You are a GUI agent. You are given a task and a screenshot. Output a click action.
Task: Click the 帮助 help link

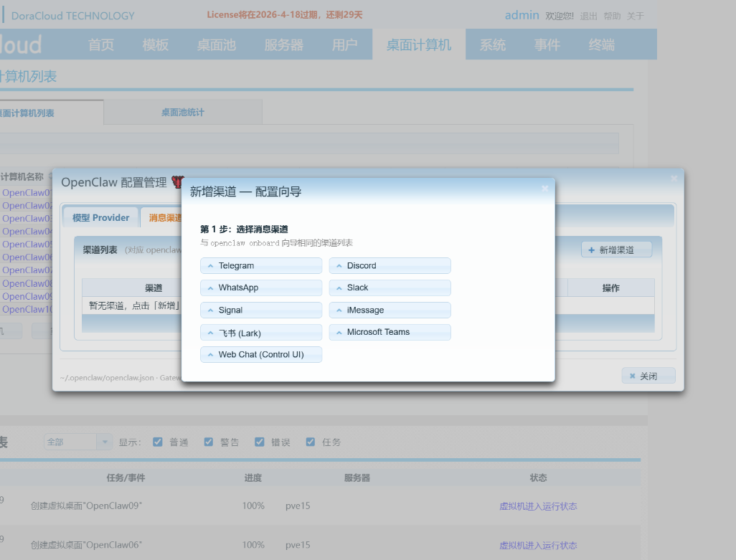point(612,16)
